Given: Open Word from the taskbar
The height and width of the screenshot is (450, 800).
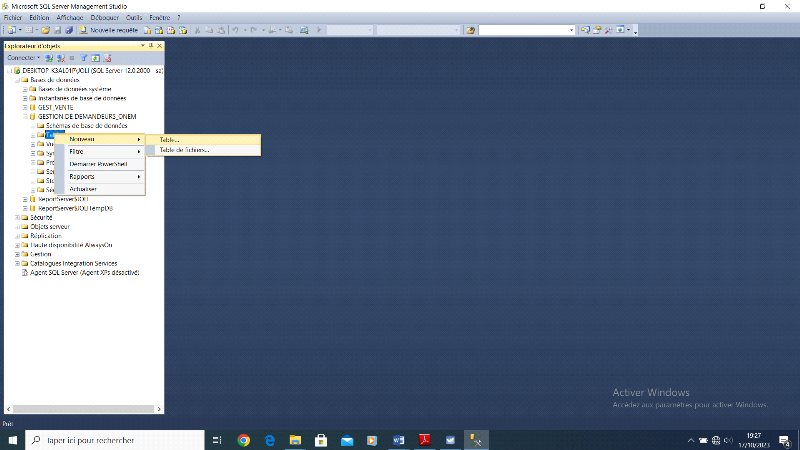Looking at the screenshot, I should tap(398, 440).
